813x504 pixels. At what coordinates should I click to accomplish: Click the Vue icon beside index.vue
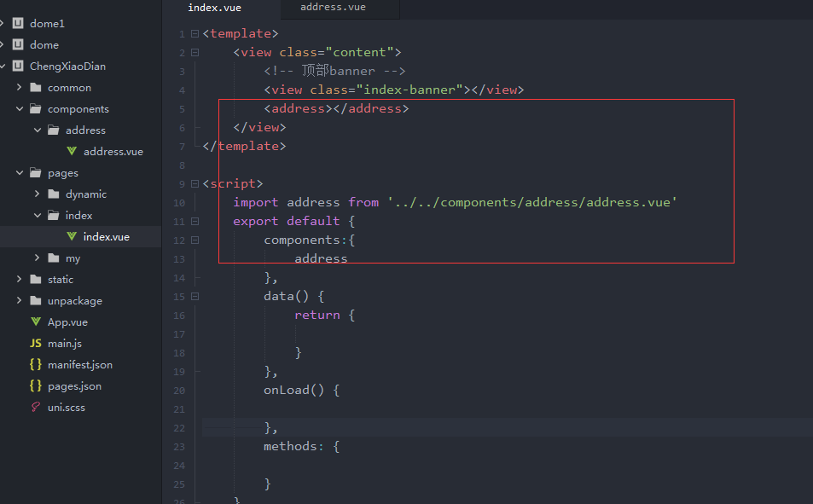pyautogui.click(x=72, y=236)
